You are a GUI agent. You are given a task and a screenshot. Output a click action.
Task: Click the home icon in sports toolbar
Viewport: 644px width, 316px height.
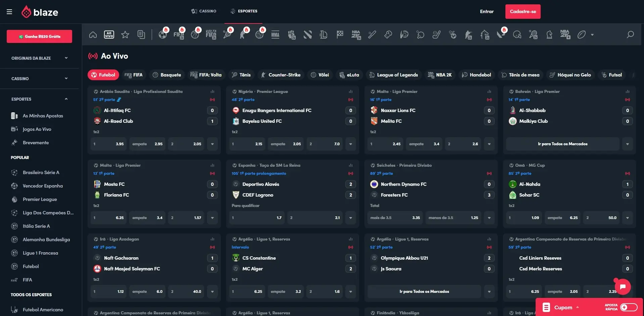click(x=93, y=35)
